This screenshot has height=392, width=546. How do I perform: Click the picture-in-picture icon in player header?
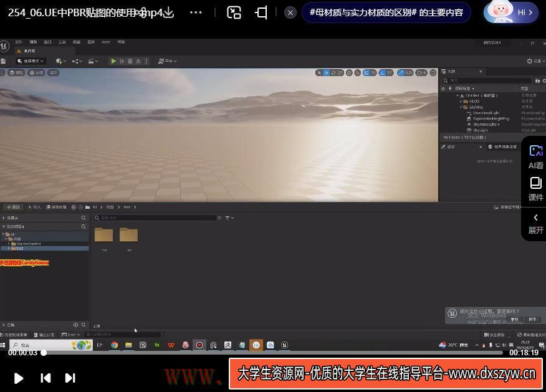234,12
